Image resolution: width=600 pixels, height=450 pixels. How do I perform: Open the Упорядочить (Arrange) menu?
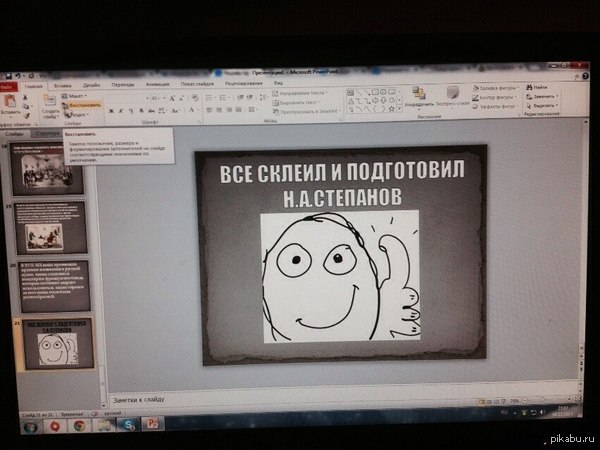(419, 98)
